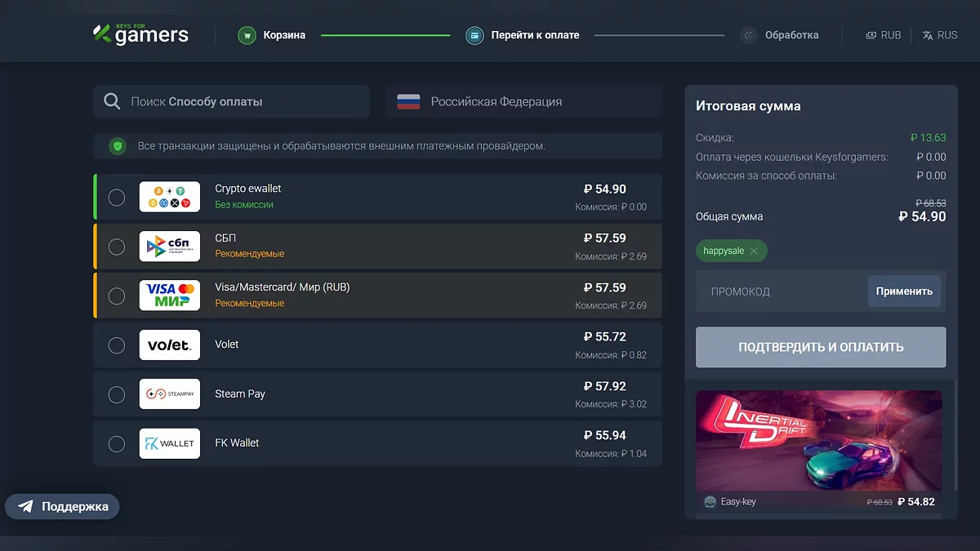The width and height of the screenshot is (980, 551).
Task: Go back to the Корзина step
Action: pyautogui.click(x=284, y=35)
